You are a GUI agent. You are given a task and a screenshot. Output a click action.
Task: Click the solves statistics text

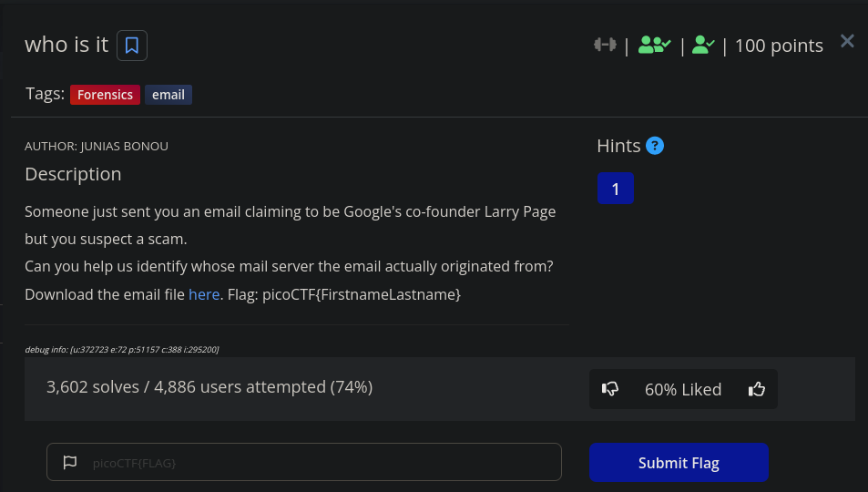tap(209, 386)
